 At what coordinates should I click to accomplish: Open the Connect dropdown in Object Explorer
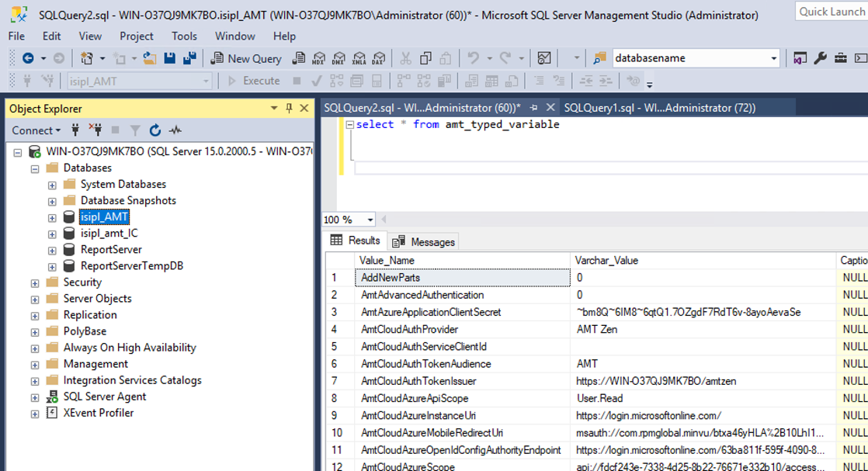pyautogui.click(x=36, y=130)
